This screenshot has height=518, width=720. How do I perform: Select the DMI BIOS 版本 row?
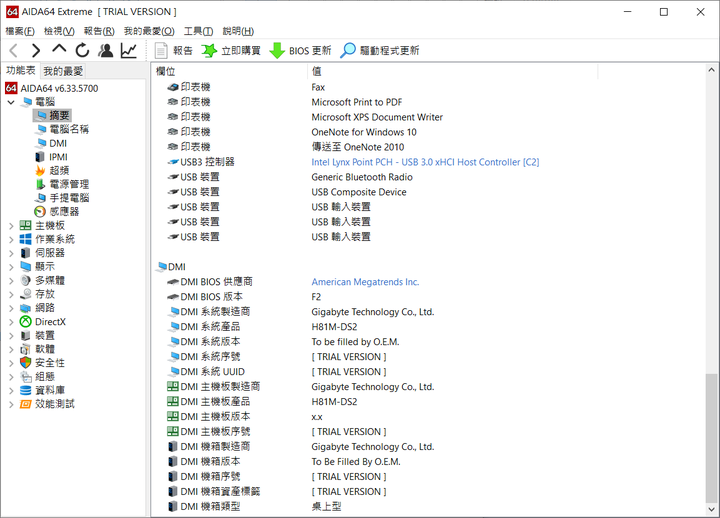point(428,297)
